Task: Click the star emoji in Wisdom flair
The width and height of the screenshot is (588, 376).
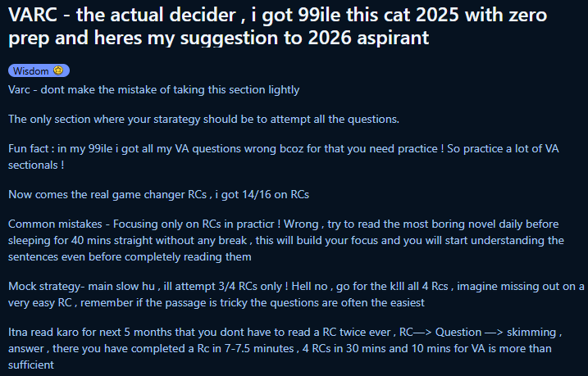Action: (58, 70)
